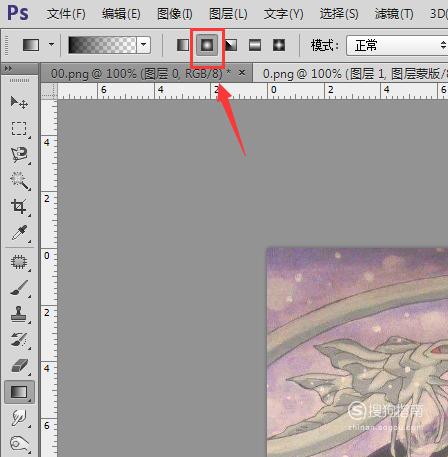This screenshot has height=457, width=448.
Task: Click the canvas artwork image
Action: [x=357, y=352]
